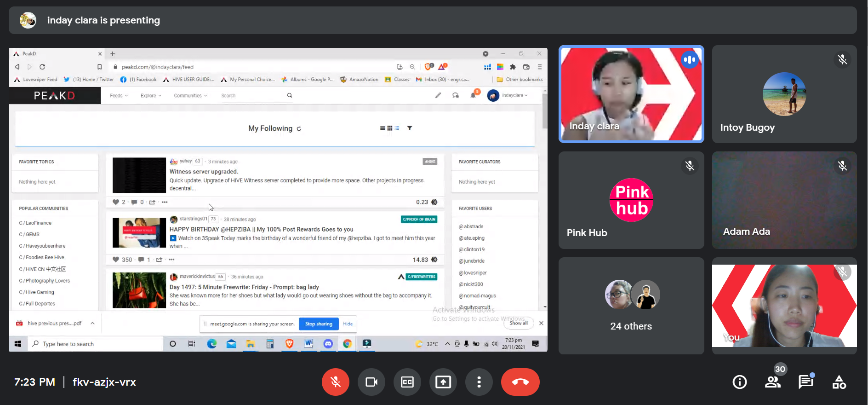The height and width of the screenshot is (405, 868).
Task: Open Discord from the taskbar
Action: pos(328,344)
